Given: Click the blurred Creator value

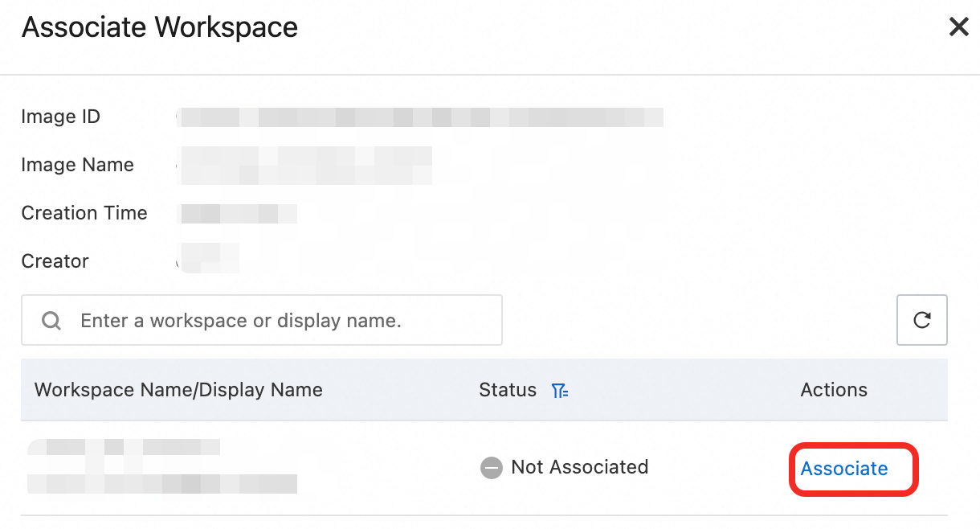Looking at the screenshot, I should [x=209, y=259].
